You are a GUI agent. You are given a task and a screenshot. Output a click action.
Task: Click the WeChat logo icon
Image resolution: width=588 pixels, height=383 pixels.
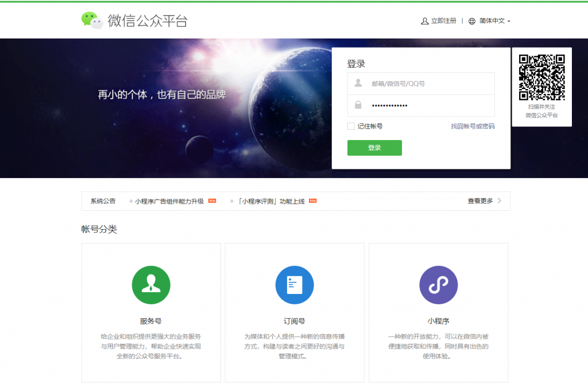(x=92, y=20)
